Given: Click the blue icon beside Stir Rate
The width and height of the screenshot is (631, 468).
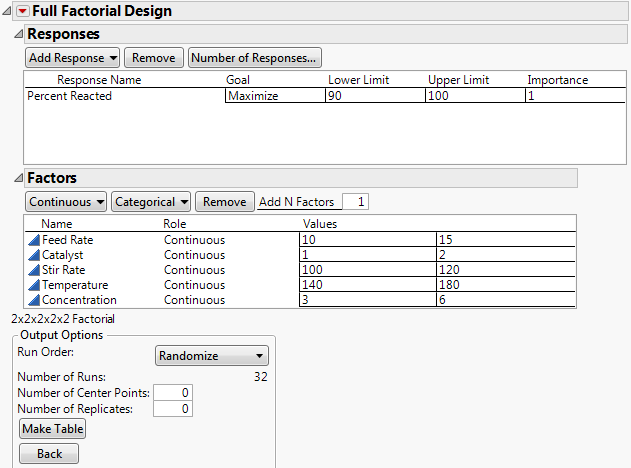Looking at the screenshot, I should point(33,270).
